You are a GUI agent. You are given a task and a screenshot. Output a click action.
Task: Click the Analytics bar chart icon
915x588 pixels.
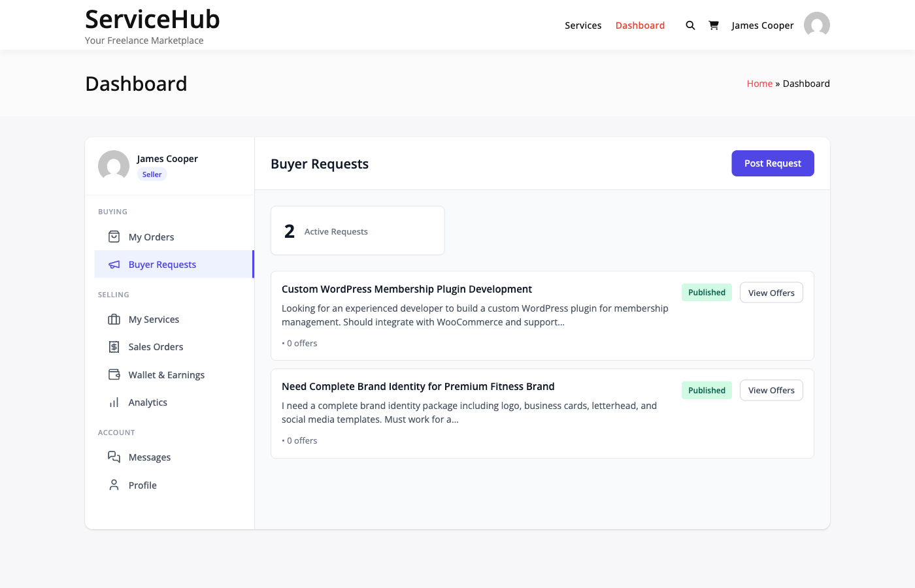(114, 402)
